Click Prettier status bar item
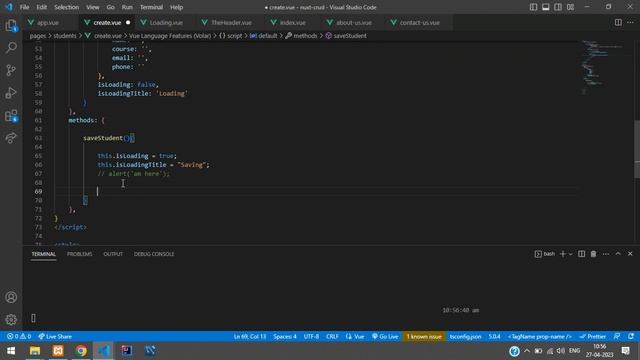The image size is (640, 360). click(593, 337)
